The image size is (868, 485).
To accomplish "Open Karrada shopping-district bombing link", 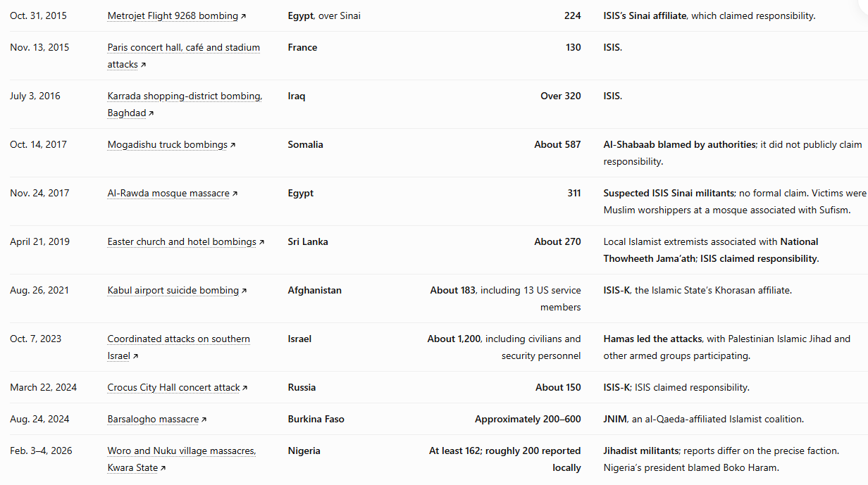I will (185, 104).
